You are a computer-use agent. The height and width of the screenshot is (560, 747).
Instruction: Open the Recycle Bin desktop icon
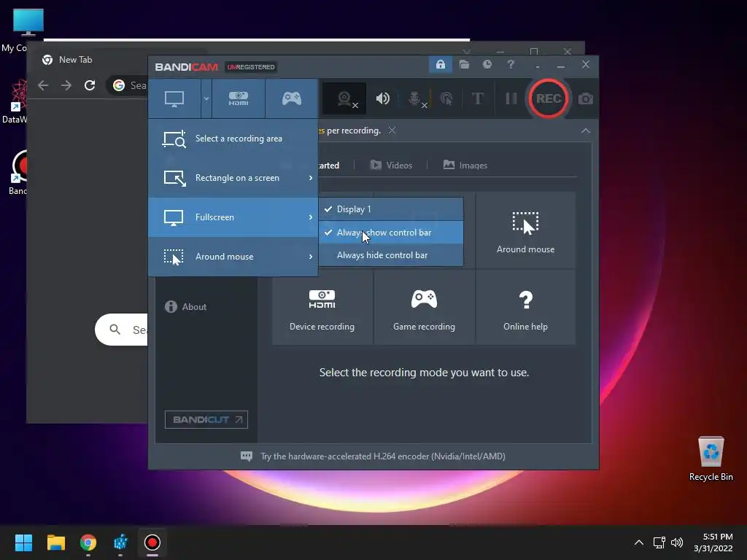click(711, 459)
